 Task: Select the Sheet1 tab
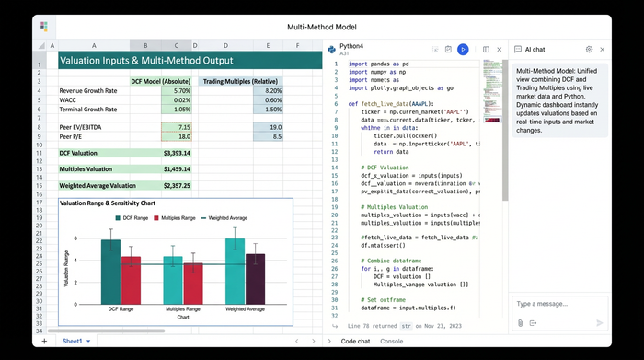click(73, 341)
